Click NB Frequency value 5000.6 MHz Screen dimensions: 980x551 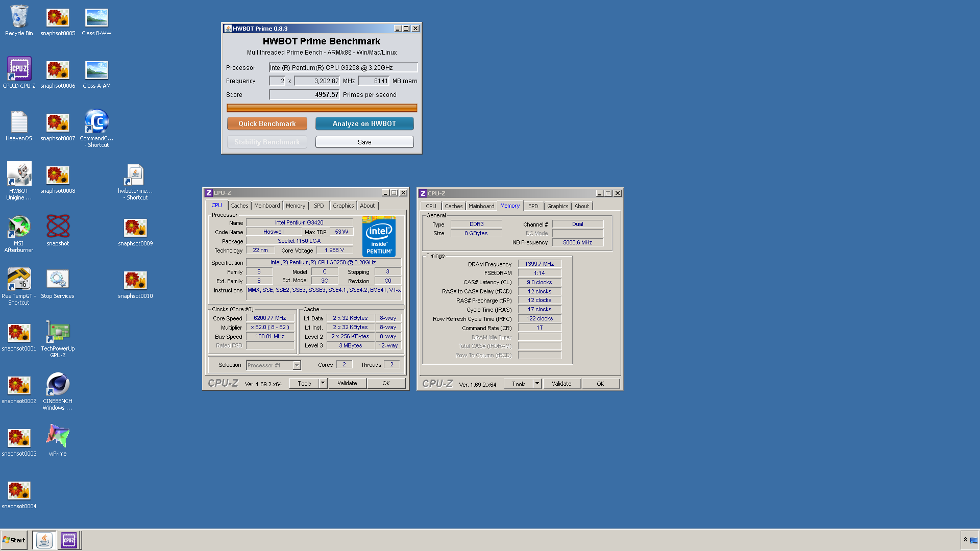[578, 242]
